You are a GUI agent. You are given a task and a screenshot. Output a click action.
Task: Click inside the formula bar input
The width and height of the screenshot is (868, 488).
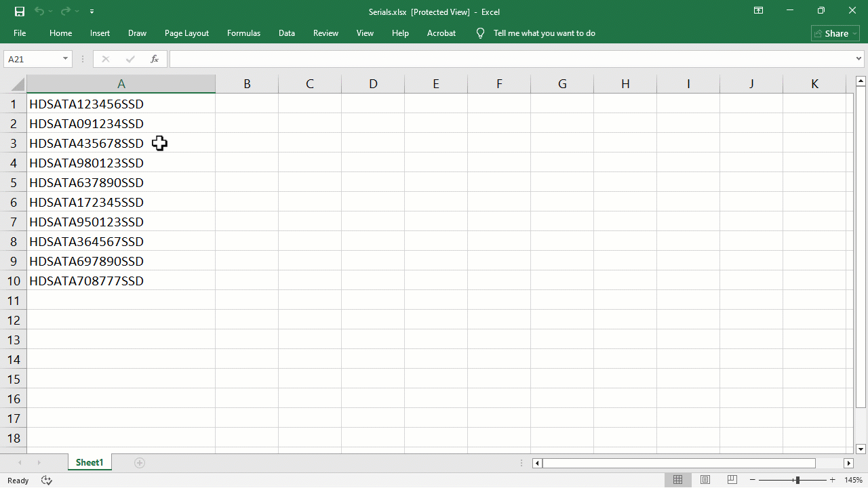click(512, 59)
